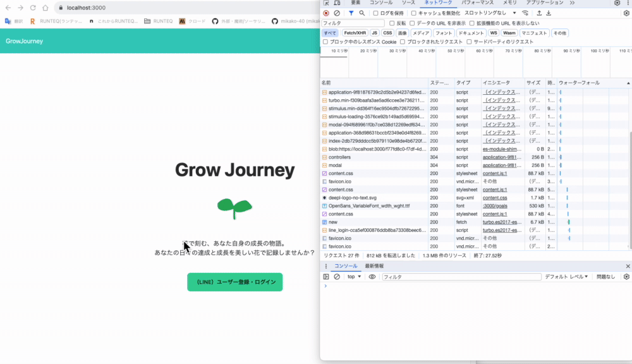
Task: Open the network search magnifier
Action: click(x=362, y=13)
